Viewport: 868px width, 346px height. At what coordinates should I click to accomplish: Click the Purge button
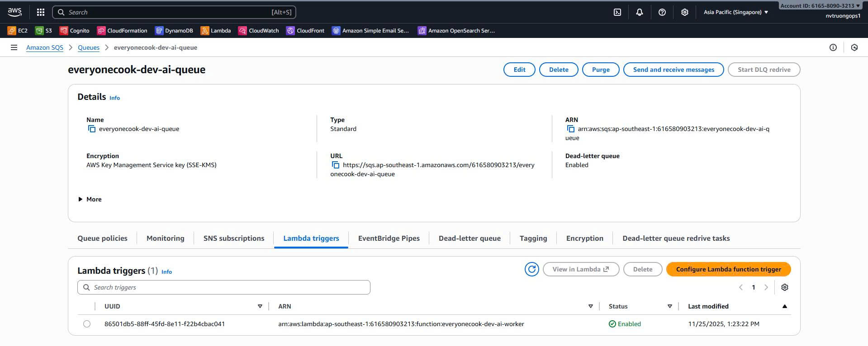point(601,70)
